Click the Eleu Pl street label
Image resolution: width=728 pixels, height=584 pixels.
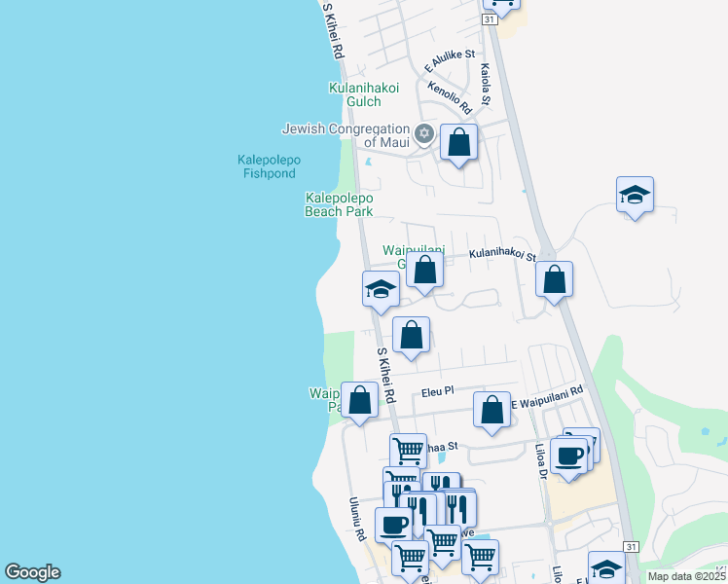pyautogui.click(x=437, y=392)
